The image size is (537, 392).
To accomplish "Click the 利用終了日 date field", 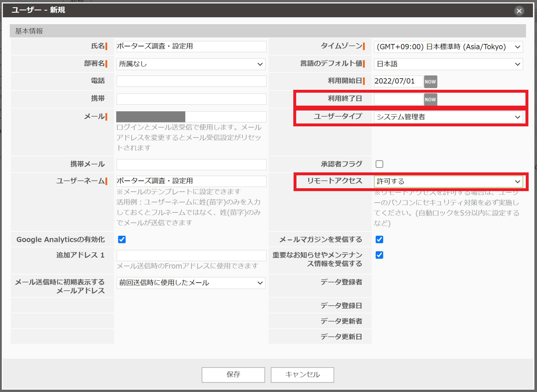I will coord(398,99).
